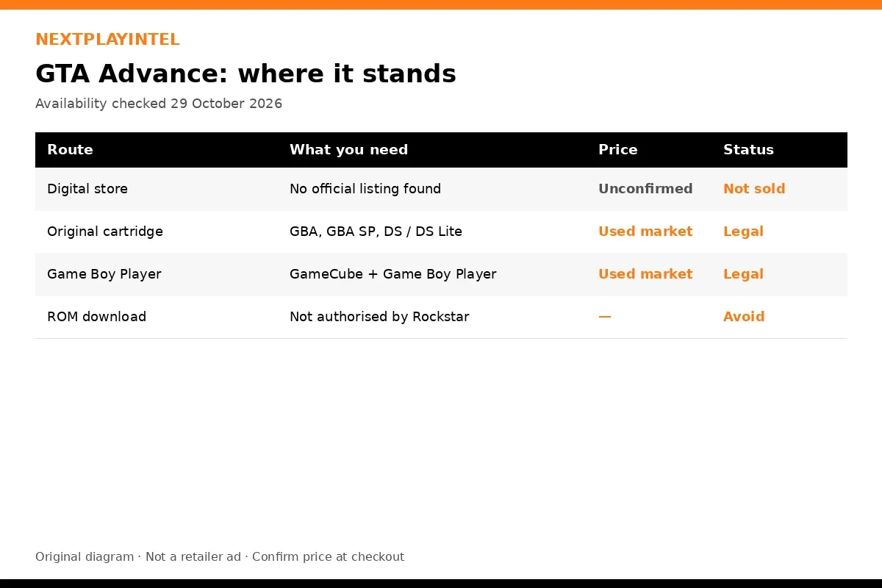Select 'Not authorised by Rockstar' text

379,317
